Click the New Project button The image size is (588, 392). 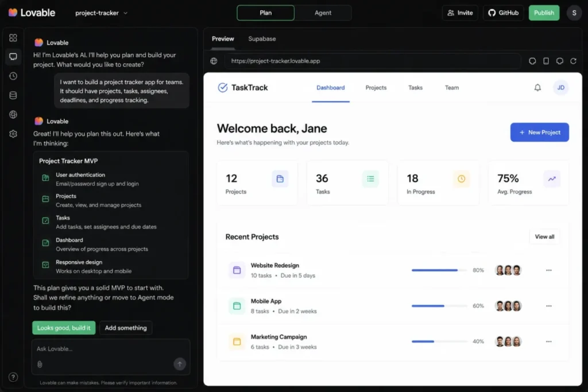point(539,132)
